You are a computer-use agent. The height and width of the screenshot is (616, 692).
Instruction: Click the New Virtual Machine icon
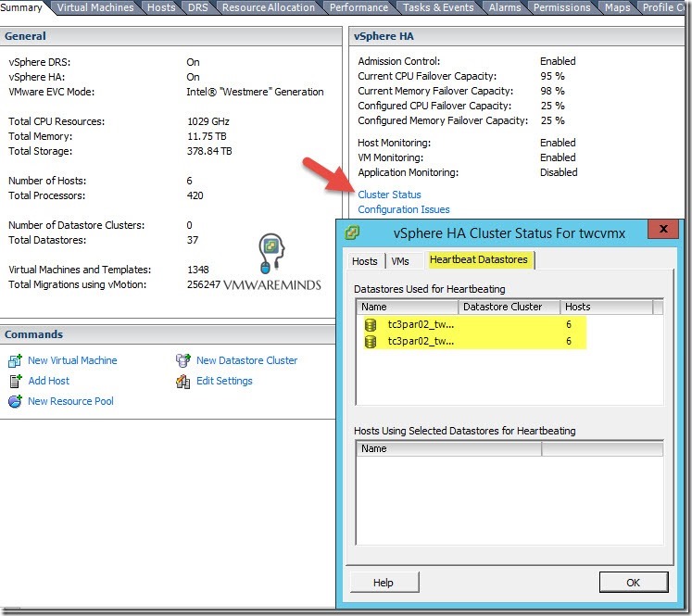tap(15, 360)
